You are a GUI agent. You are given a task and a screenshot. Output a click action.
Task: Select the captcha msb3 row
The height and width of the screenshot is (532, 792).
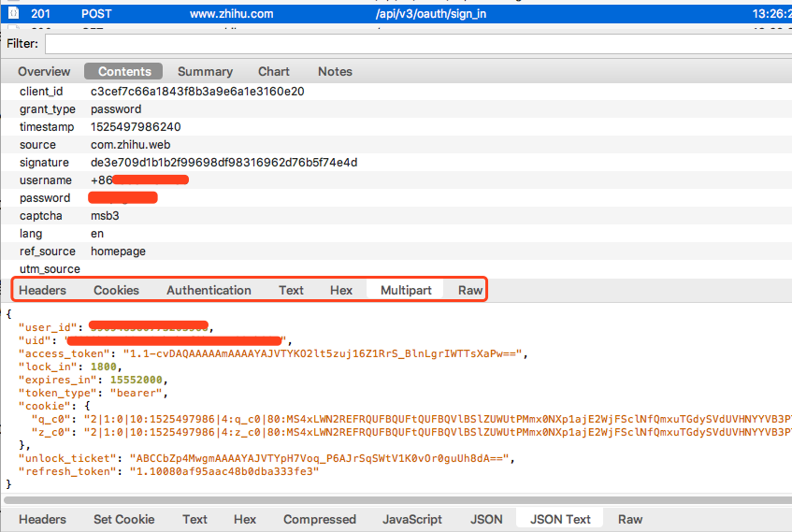point(396,216)
